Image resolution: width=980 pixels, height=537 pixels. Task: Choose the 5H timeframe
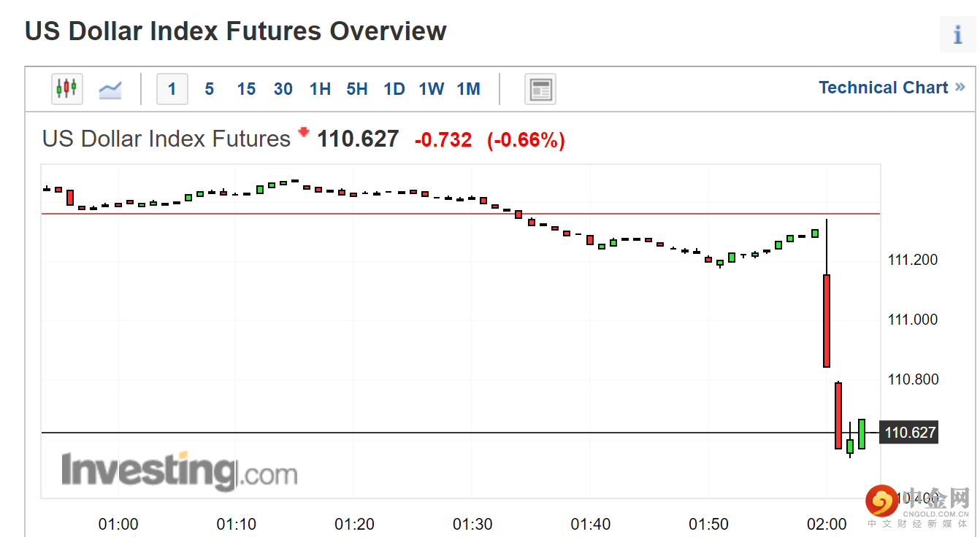tap(357, 89)
